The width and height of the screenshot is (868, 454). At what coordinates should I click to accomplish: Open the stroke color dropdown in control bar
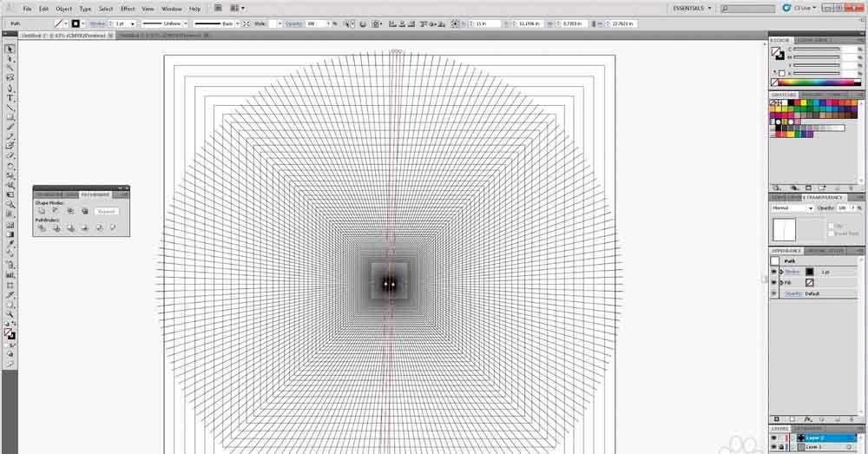pos(83,23)
